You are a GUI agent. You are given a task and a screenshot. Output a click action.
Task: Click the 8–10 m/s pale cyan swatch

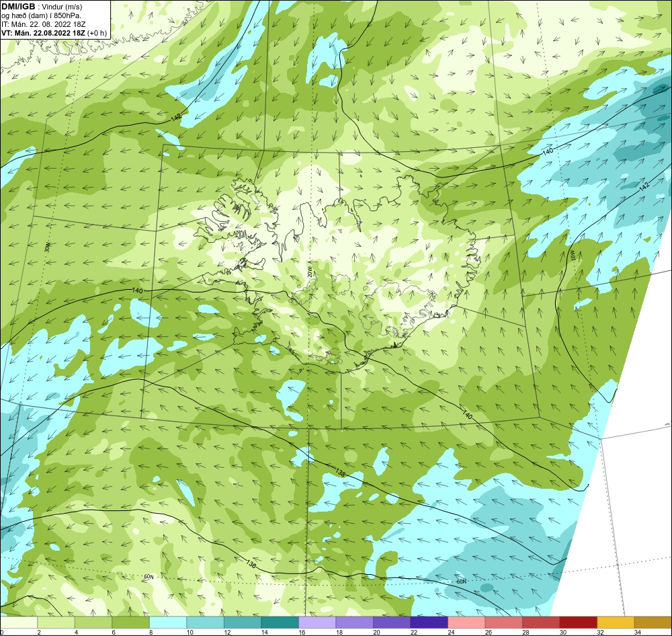click(168, 623)
